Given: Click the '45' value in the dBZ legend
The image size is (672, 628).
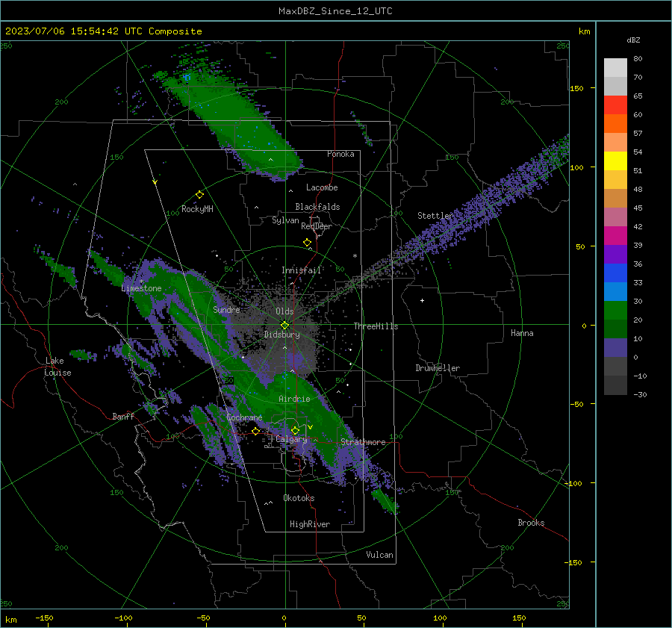Looking at the screenshot, I should click(638, 208).
